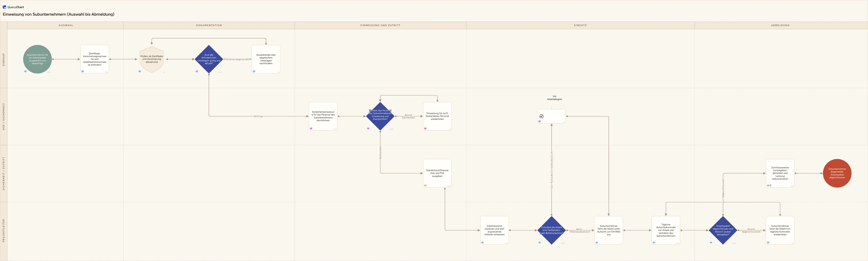The image size is (868, 261).
Task: Select the Zertifikate, Versicherungsnachweise anfordern node
Action: point(95,59)
